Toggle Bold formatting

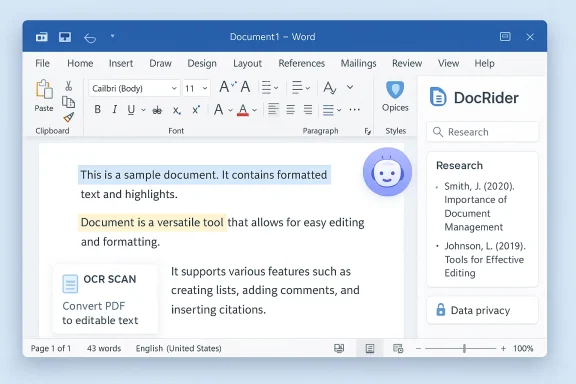pos(97,109)
